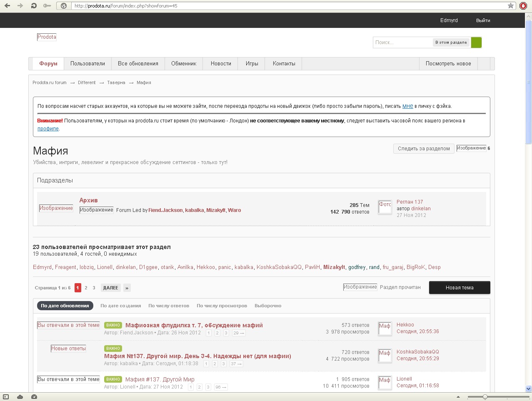Click the green search submit button
Viewport: 532px width, 401px height.
(x=476, y=42)
